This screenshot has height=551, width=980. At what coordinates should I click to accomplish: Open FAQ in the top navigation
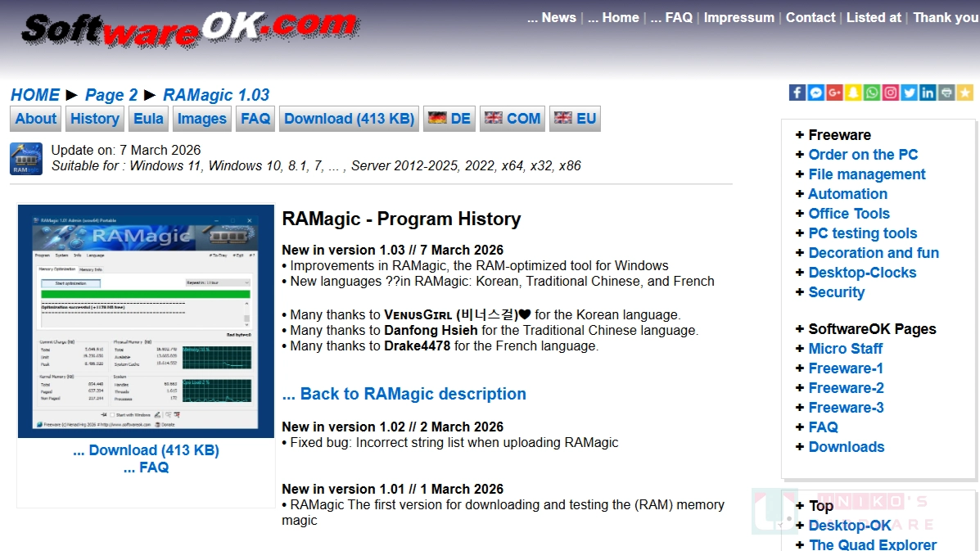pos(671,17)
